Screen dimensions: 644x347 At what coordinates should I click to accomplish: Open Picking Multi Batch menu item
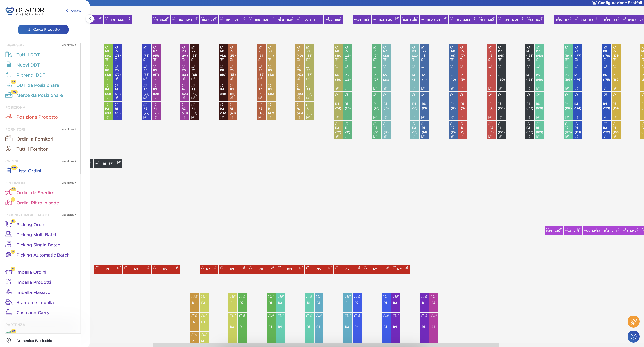click(x=37, y=235)
